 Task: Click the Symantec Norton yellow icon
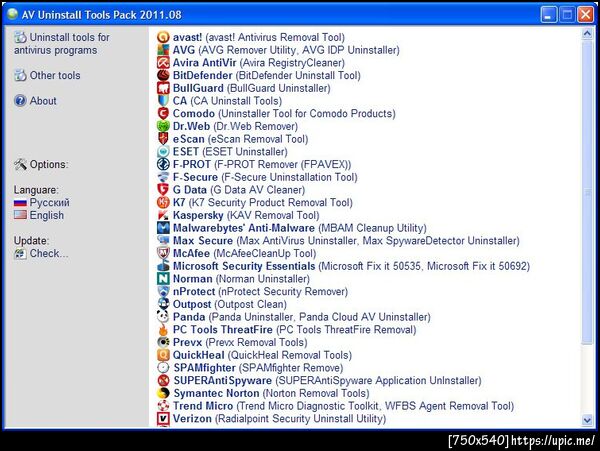pyautogui.click(x=163, y=393)
